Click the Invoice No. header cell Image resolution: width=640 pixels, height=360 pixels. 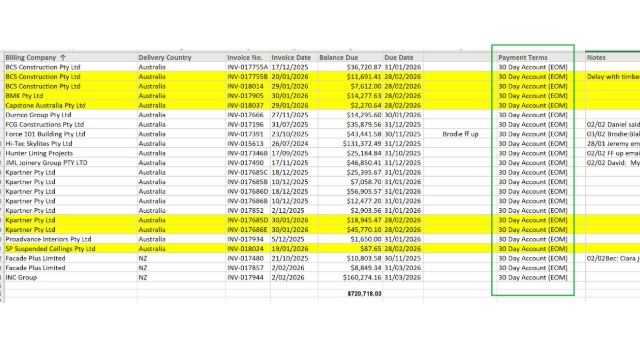pos(248,58)
